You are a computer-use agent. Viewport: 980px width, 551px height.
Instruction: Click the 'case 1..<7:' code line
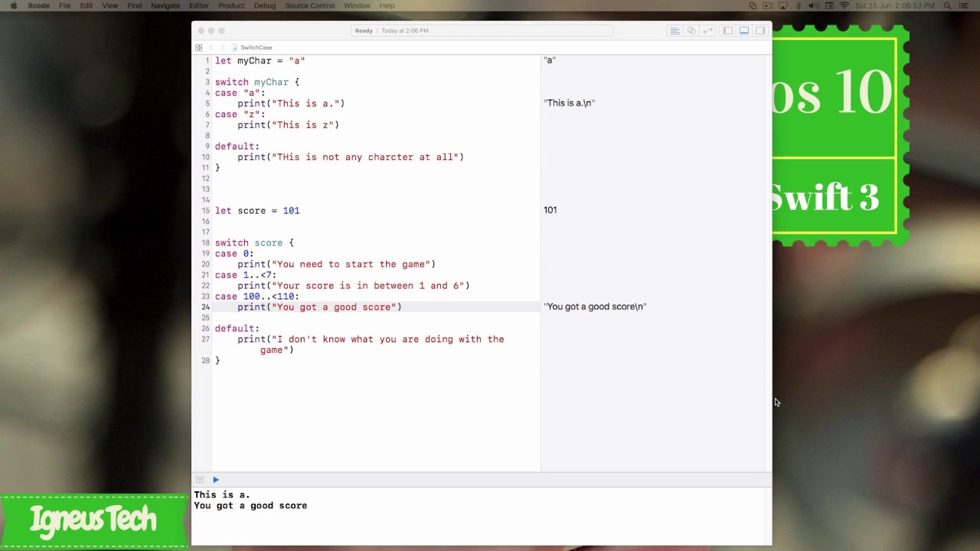point(246,275)
